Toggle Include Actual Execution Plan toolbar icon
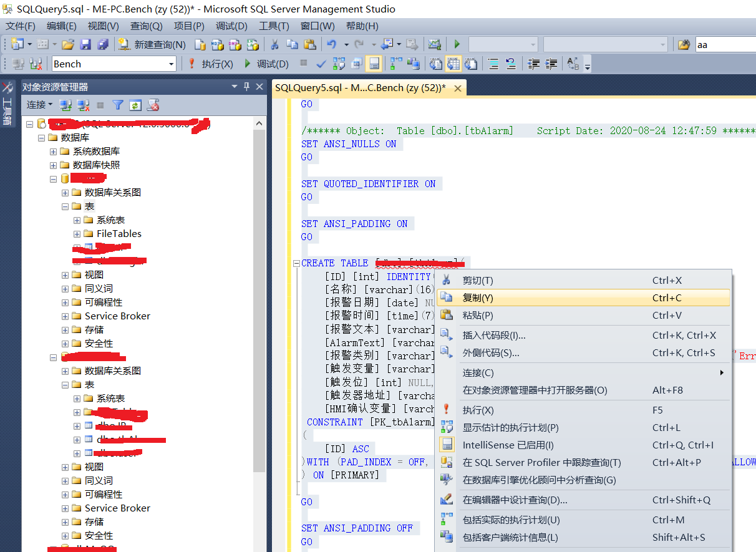The height and width of the screenshot is (552, 756). click(x=396, y=64)
